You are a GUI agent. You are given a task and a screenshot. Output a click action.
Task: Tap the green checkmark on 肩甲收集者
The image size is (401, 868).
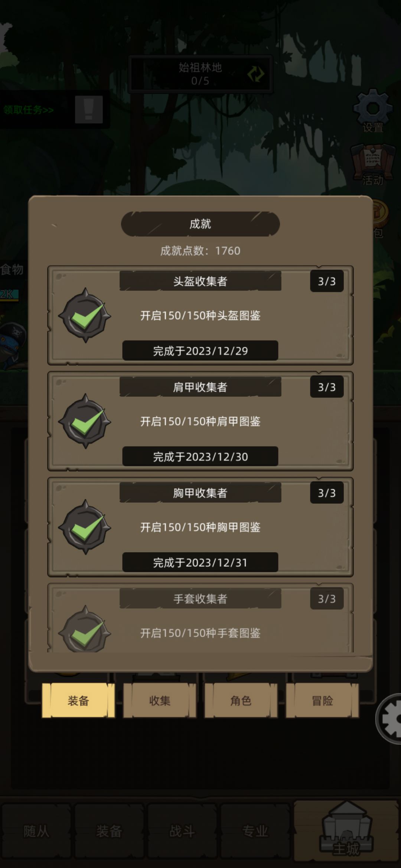pos(85,422)
